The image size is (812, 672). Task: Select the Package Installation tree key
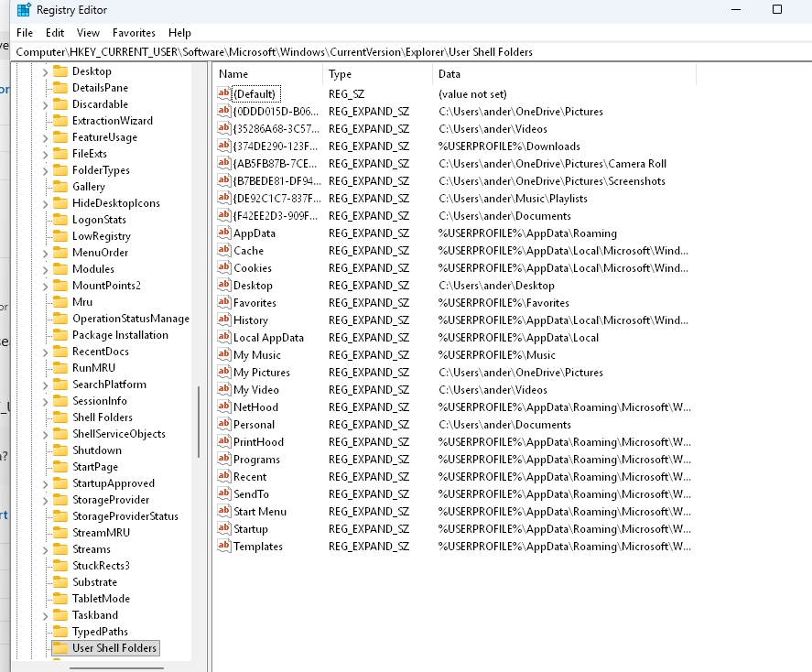point(120,335)
